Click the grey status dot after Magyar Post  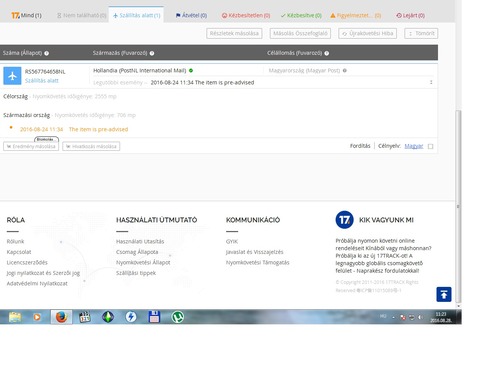pyautogui.click(x=345, y=70)
